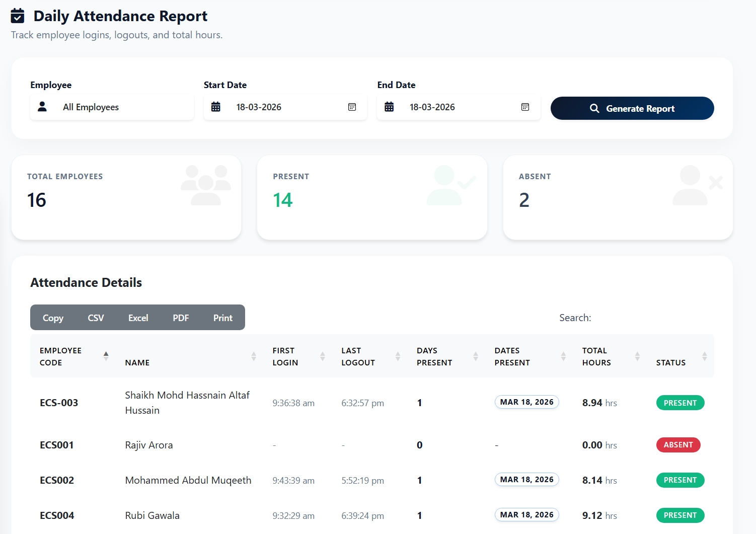
Task: Open the Start Date calendar picker icon
Action: (x=352, y=107)
